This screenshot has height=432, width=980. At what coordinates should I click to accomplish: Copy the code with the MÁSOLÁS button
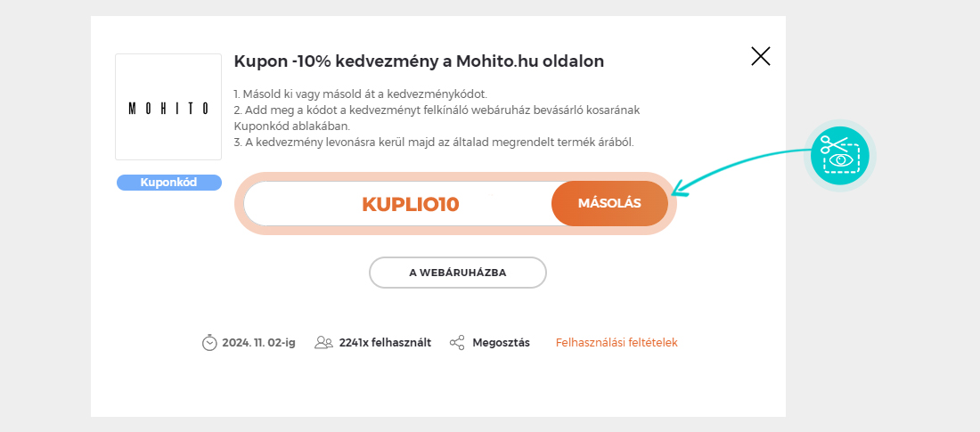point(609,203)
